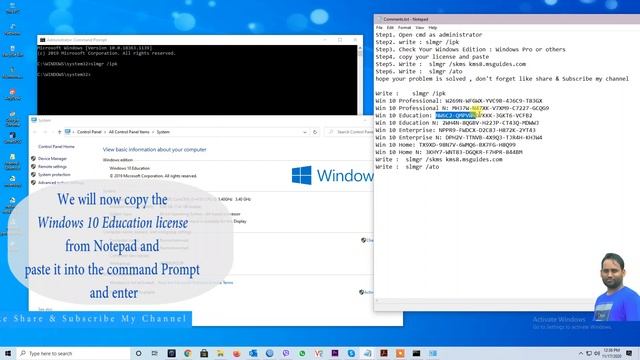Open the notification center icon
The image size is (640, 360).
tap(629, 353)
